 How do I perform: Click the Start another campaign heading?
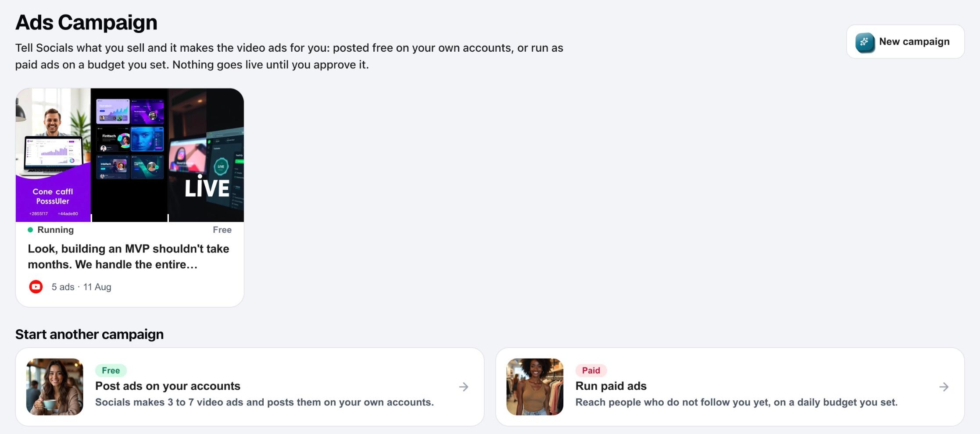point(89,334)
